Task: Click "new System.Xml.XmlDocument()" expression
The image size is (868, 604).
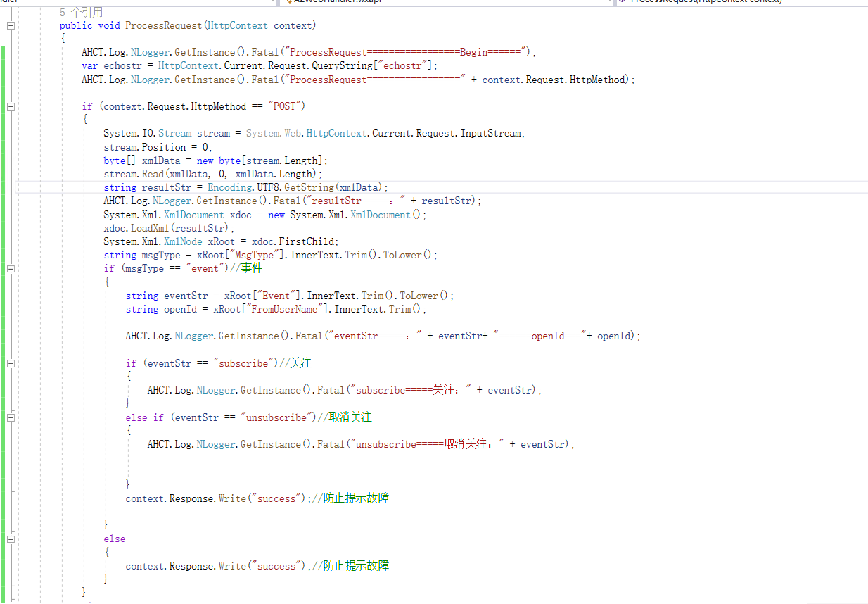Action: (x=347, y=215)
